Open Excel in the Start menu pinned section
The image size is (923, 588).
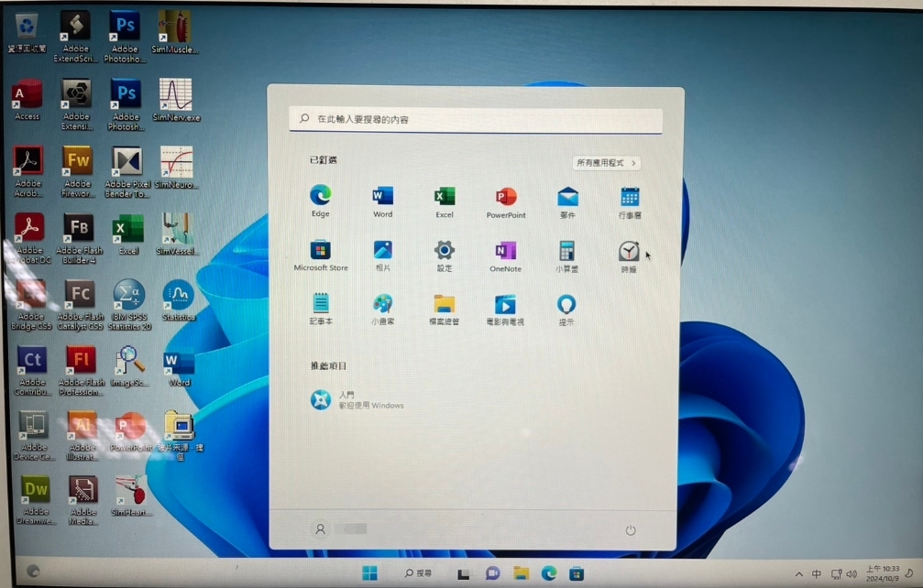[445, 201]
